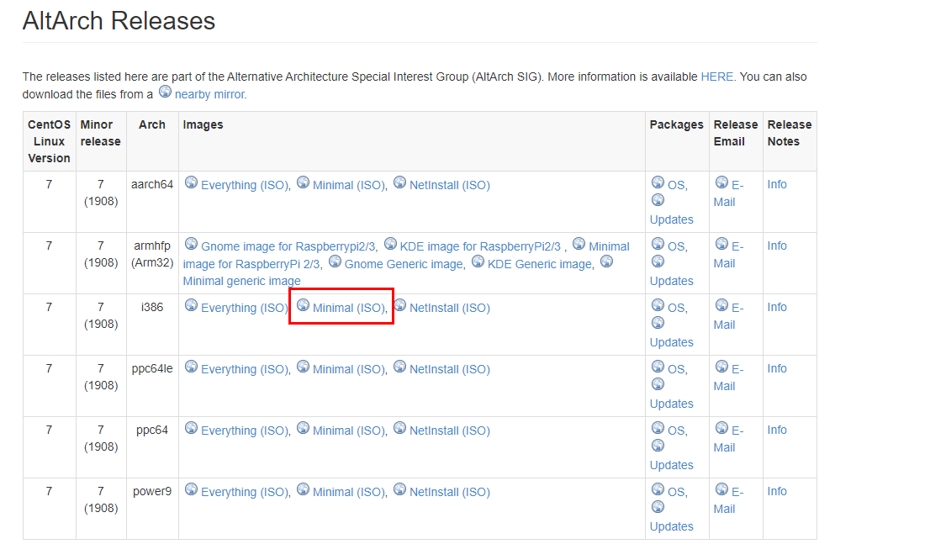Click globe icon before KDE RaspberryPi2/3 image
Image resolution: width=946 pixels, height=560 pixels.
(x=390, y=244)
